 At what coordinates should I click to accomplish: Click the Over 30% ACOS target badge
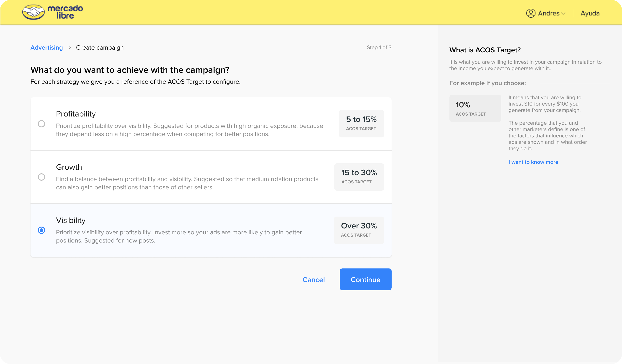359,230
